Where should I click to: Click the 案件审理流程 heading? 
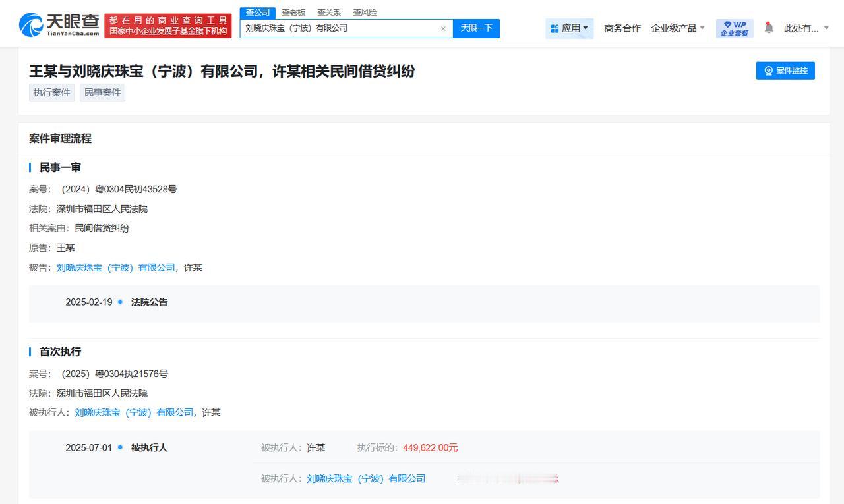60,138
